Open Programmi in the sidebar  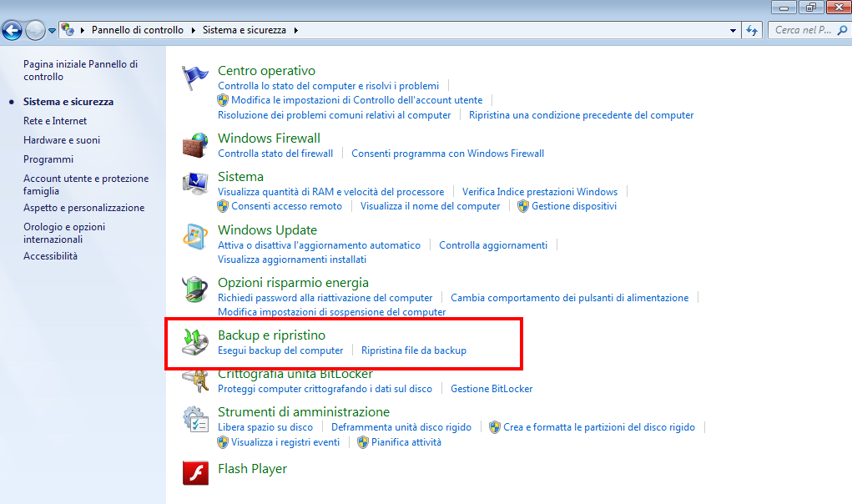pos(48,159)
